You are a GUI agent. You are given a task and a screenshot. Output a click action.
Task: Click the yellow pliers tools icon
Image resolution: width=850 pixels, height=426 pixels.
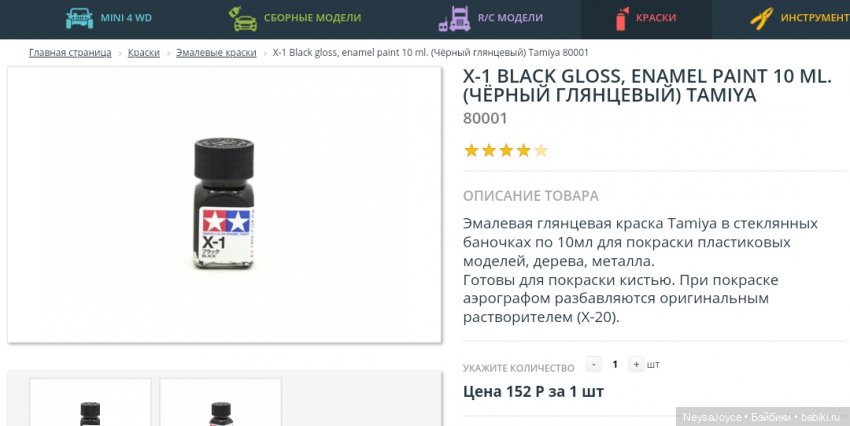[x=762, y=18]
